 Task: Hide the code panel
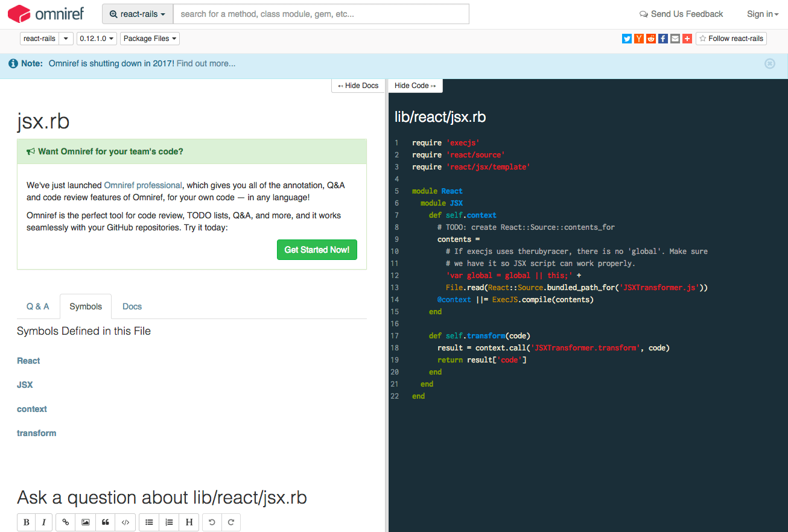(x=415, y=86)
